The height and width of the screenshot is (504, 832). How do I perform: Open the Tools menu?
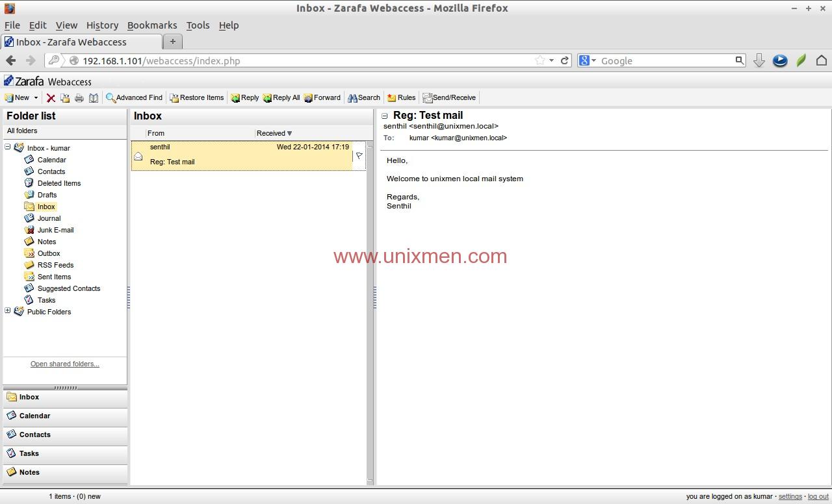198,25
